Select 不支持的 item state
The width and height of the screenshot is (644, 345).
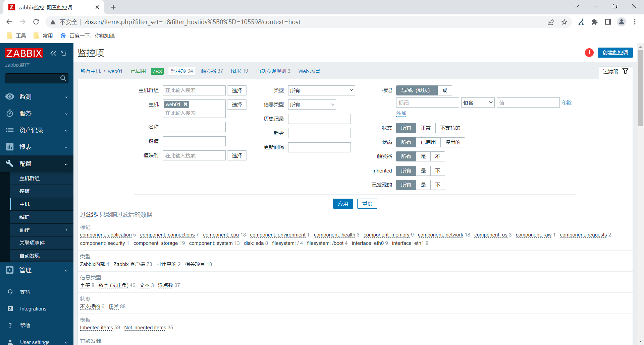click(x=450, y=128)
